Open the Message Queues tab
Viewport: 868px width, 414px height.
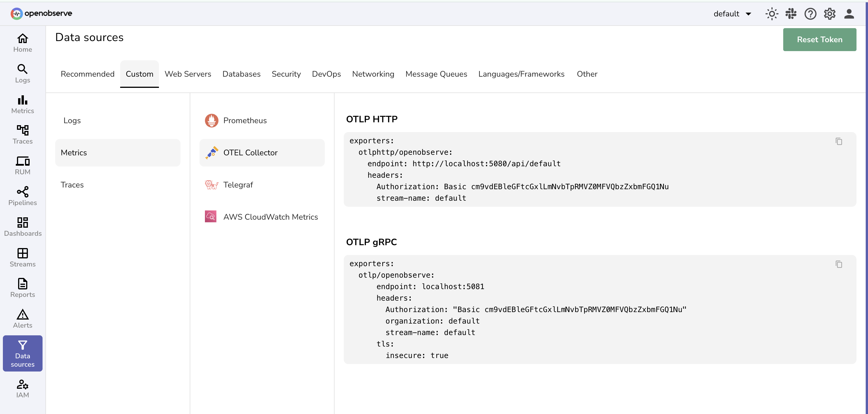coord(436,74)
